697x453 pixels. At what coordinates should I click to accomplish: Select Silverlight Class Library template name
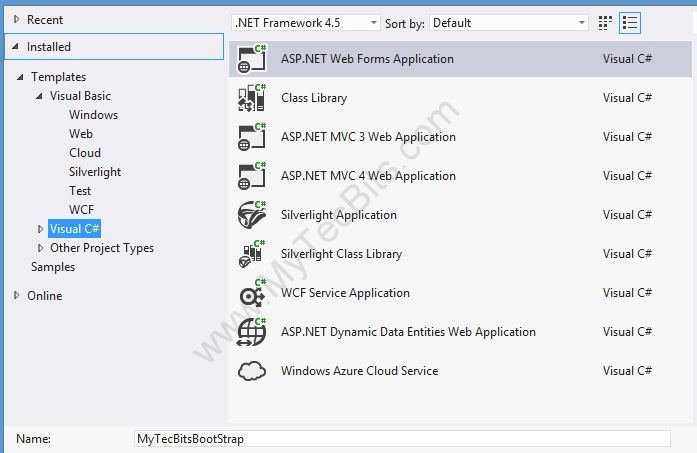point(341,254)
